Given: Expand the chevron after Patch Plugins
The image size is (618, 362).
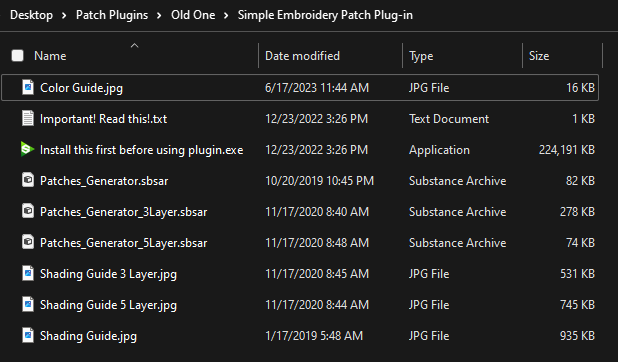Looking at the screenshot, I should coord(159,15).
